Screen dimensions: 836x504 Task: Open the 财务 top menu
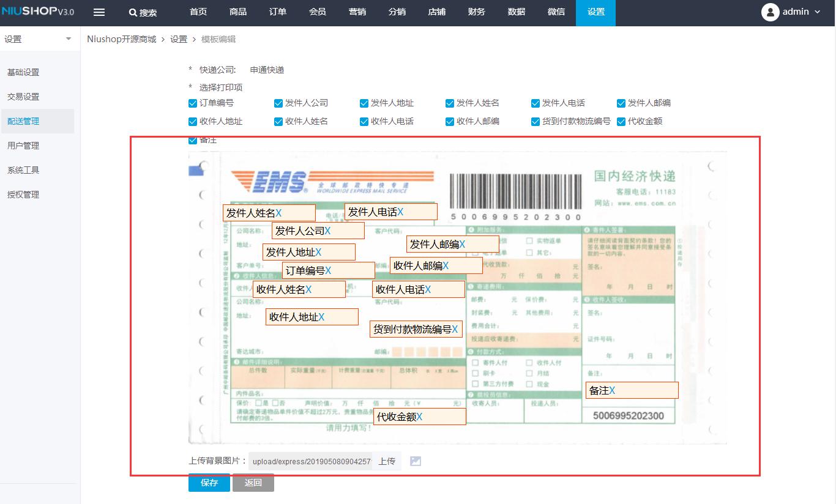477,12
